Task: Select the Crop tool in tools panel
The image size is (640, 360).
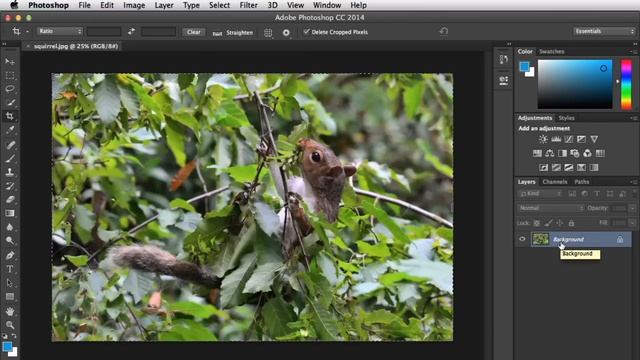Action: coord(10,116)
